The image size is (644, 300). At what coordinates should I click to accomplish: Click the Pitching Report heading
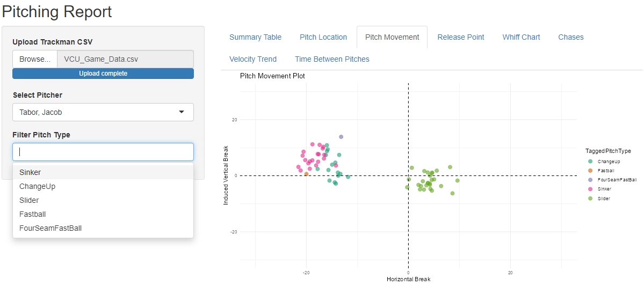click(x=57, y=11)
